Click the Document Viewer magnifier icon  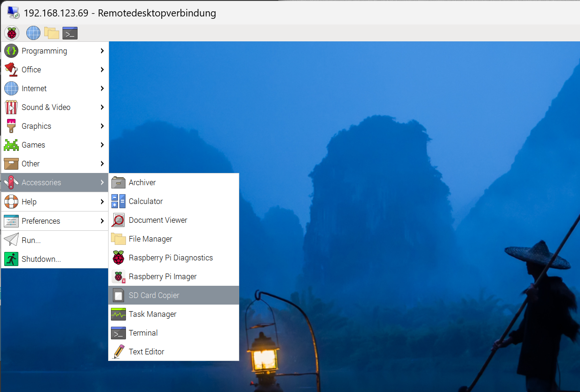point(118,220)
